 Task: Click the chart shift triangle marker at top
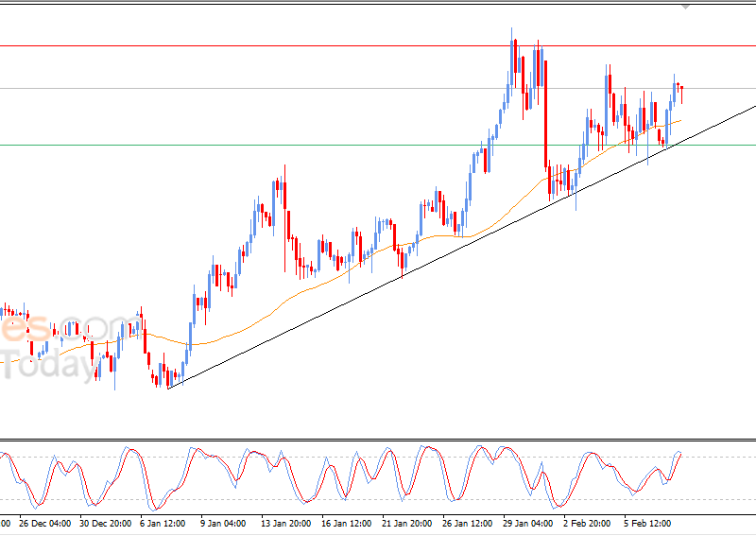click(687, 6)
